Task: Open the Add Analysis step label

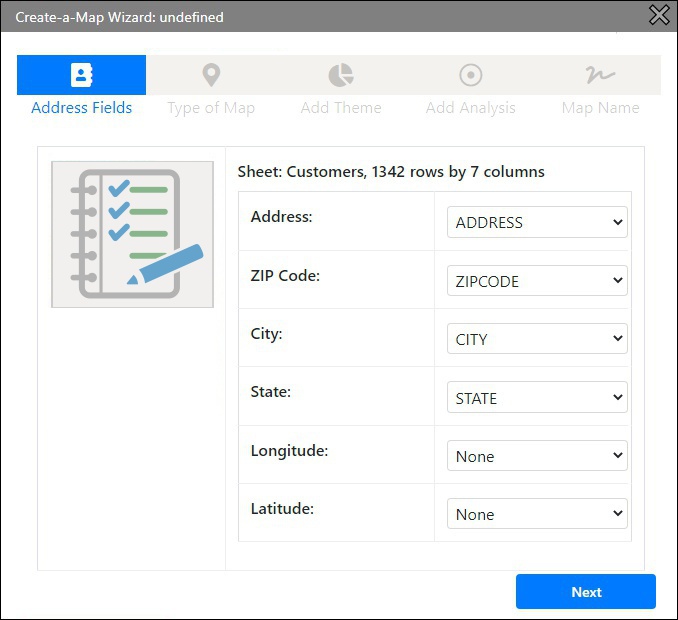Action: tap(470, 108)
